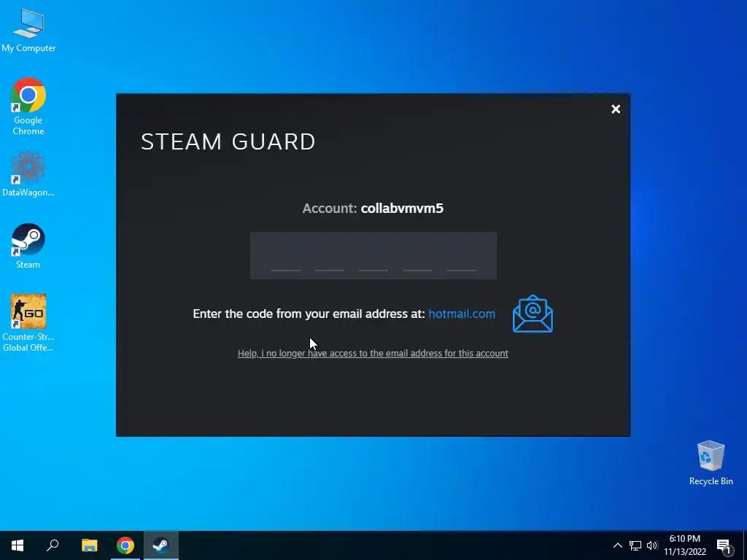This screenshot has height=560, width=747.
Task: Show hidden system tray icons
Action: (x=617, y=545)
